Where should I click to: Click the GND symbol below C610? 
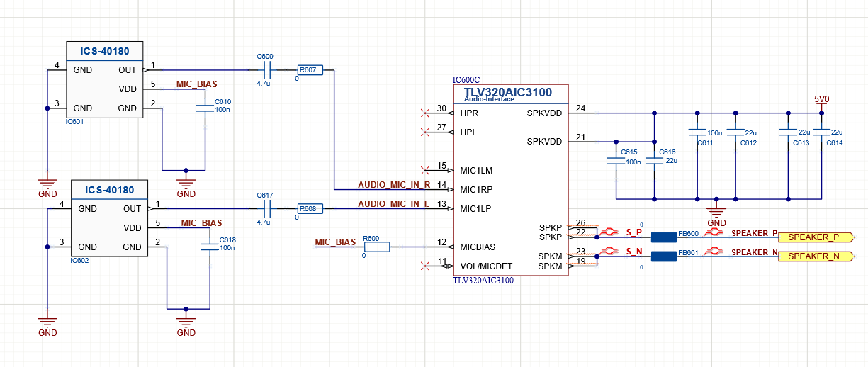coord(186,186)
